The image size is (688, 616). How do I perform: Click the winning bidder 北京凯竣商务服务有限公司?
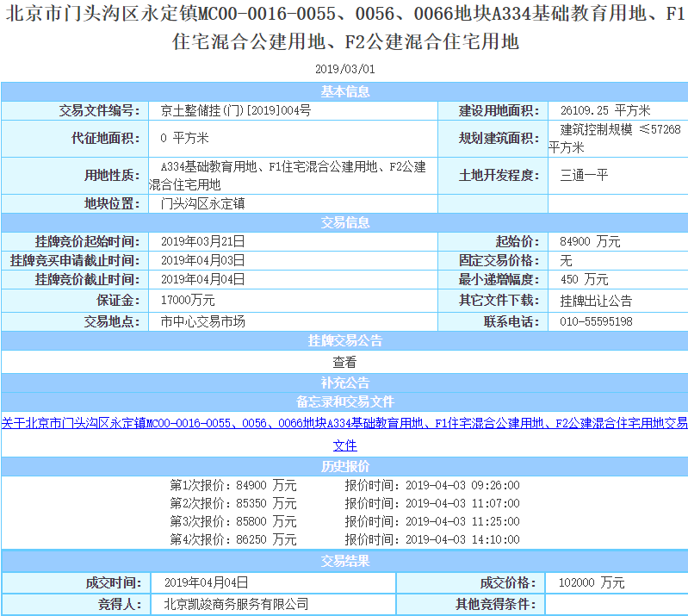(x=235, y=604)
